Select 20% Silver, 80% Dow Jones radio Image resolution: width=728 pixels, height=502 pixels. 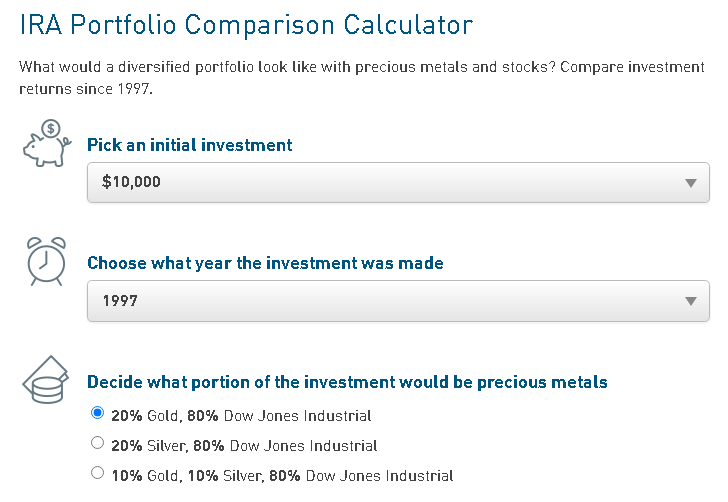97,443
